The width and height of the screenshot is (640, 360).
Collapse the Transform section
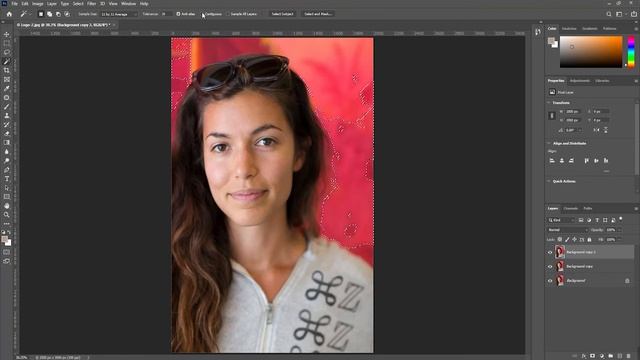tap(549, 103)
